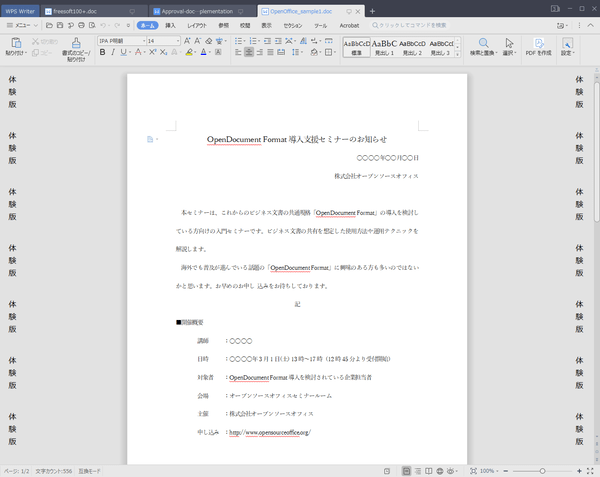
Task: Click the Format Painter (書式のコピー) icon
Action: tap(75, 43)
